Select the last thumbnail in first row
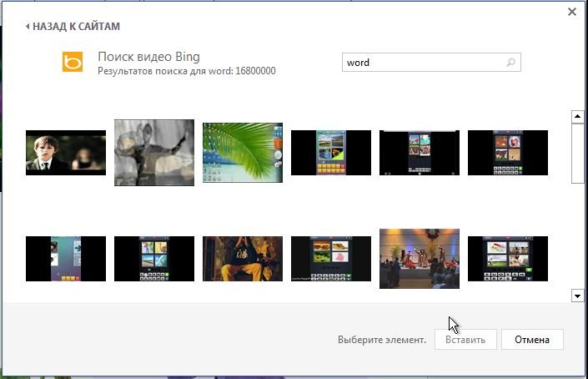The height and width of the screenshot is (379, 588). (508, 153)
